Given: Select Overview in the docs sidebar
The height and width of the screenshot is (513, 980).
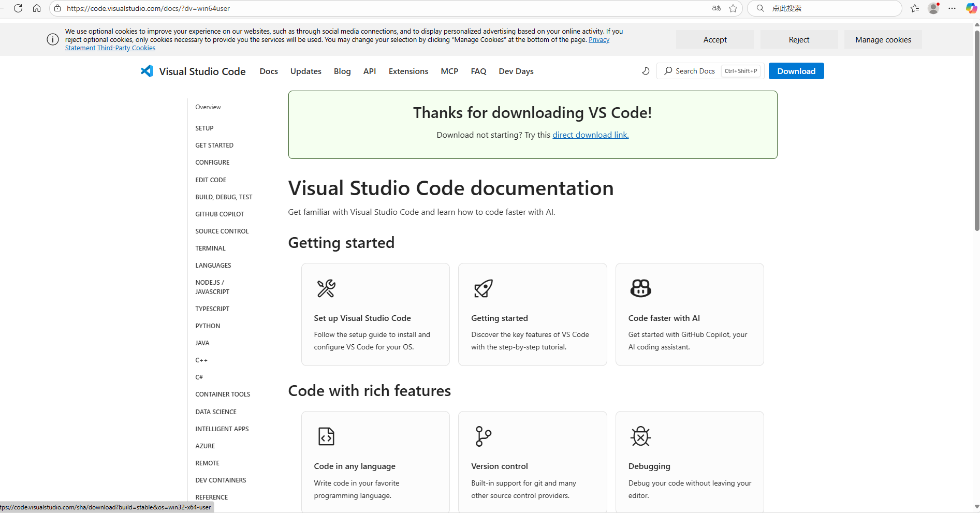Looking at the screenshot, I should 208,107.
